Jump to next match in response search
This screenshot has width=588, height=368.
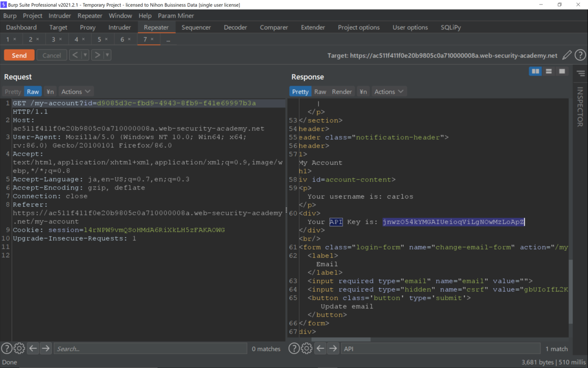(x=333, y=348)
